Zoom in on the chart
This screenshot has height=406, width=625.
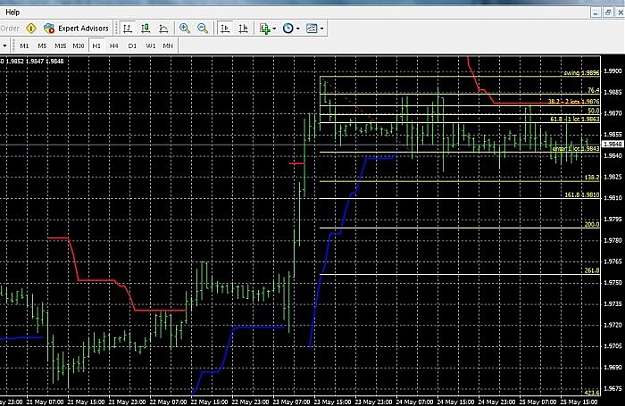click(x=185, y=28)
